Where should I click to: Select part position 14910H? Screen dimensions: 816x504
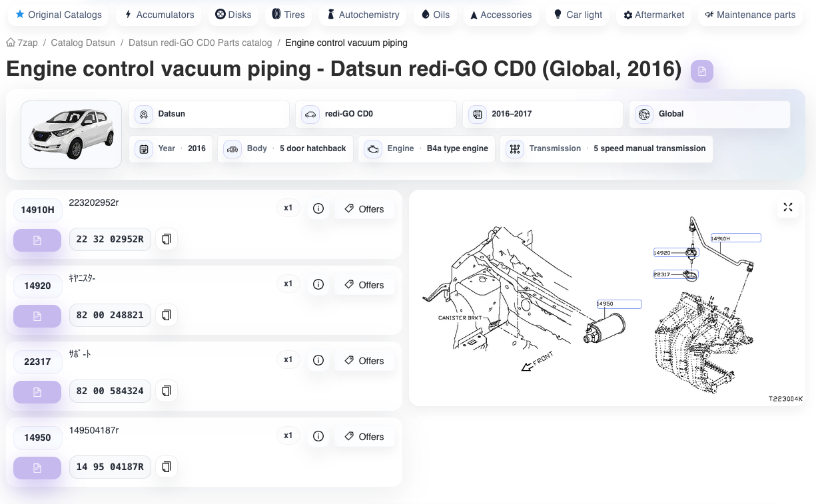point(37,210)
